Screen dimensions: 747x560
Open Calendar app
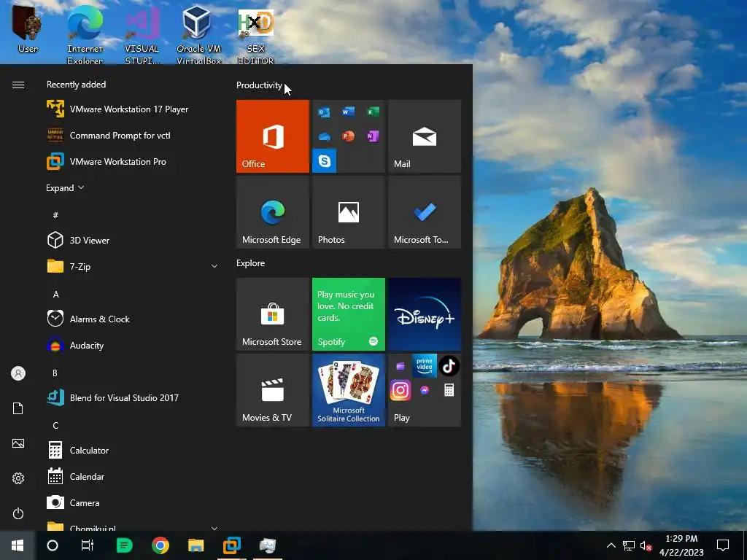tap(128, 476)
